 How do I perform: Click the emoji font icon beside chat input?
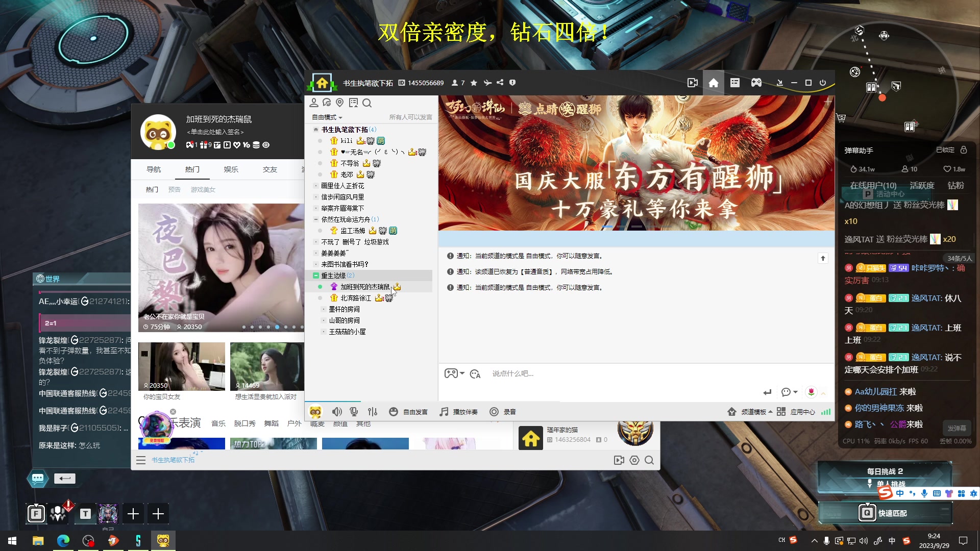click(x=475, y=374)
